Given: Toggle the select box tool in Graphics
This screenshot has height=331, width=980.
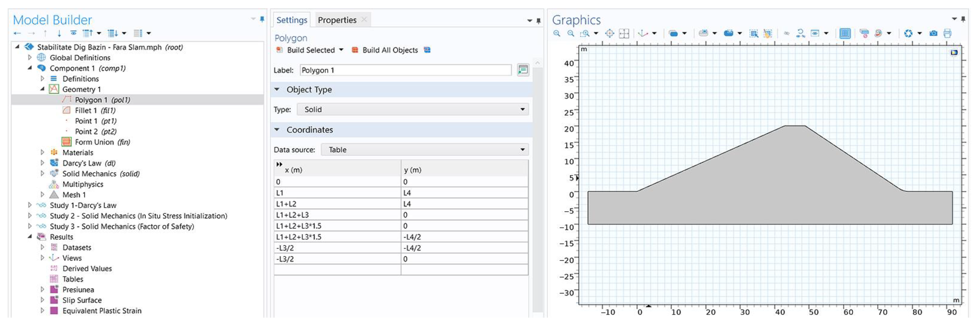Looking at the screenshot, I should [x=753, y=34].
